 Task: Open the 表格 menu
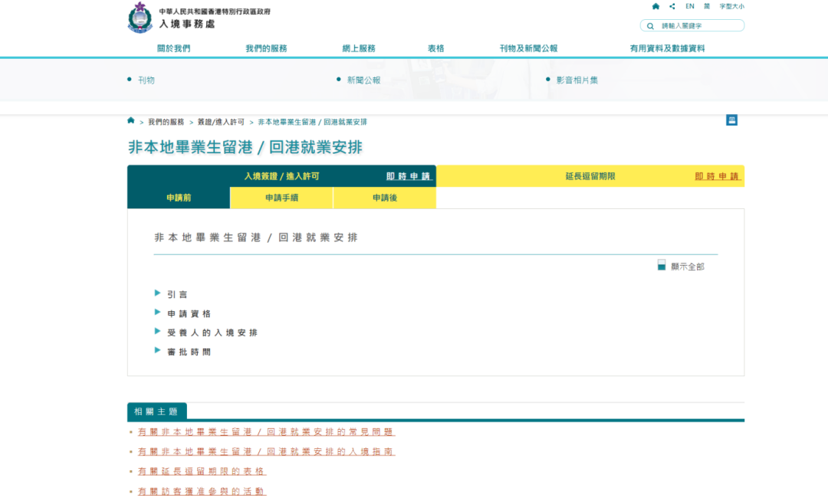435,48
